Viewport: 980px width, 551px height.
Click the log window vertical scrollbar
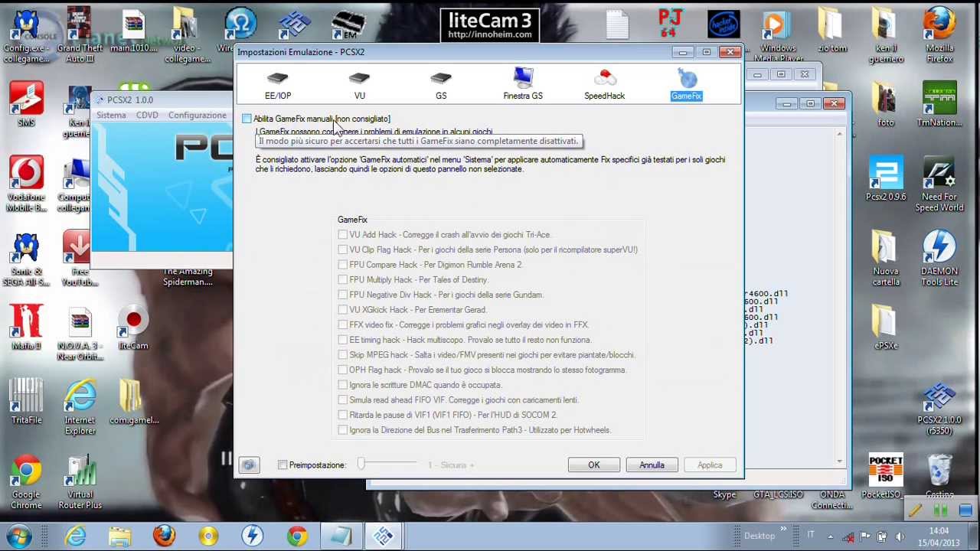click(x=839, y=297)
